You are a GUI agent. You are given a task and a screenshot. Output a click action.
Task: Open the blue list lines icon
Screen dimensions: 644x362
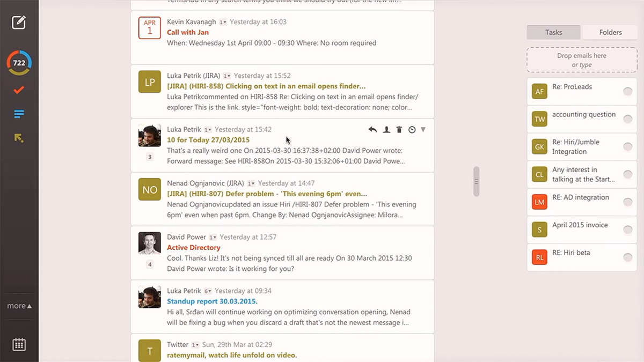click(x=19, y=114)
